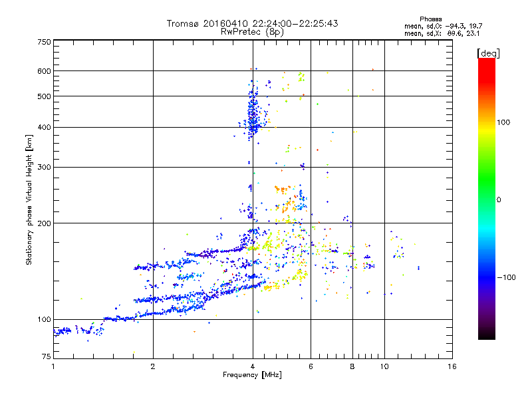Viewport: 532px width, 399px height.
Task: Click the "mean, sd,O: -94.3, 19.7" line
Action: [x=443, y=26]
